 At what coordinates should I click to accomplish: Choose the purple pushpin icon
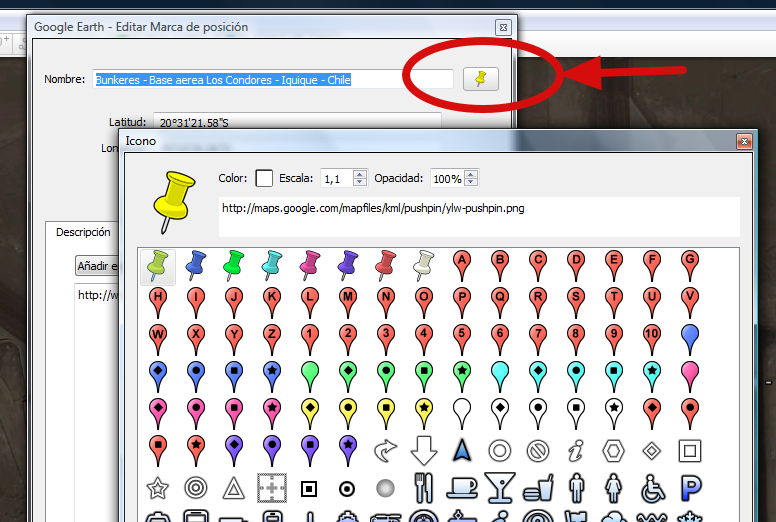pos(348,265)
